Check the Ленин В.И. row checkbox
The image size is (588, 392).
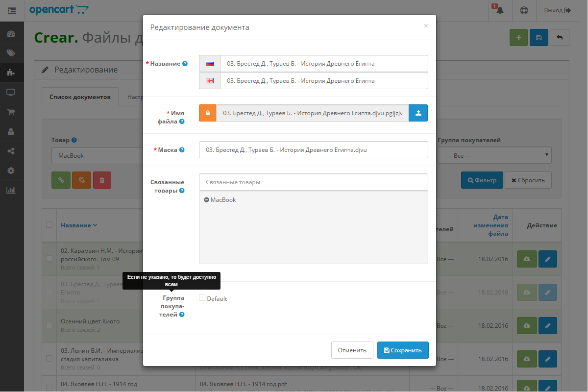point(49,358)
